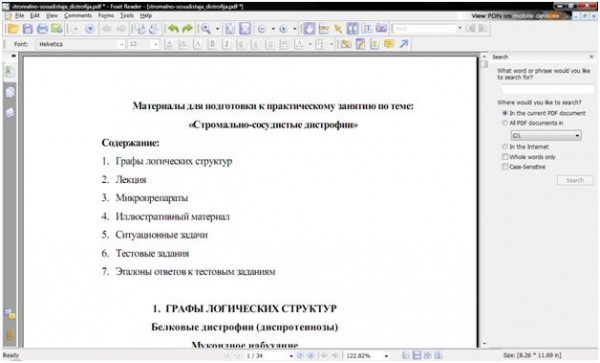Open the Bookmarks panel in the left sidebar

(10, 72)
